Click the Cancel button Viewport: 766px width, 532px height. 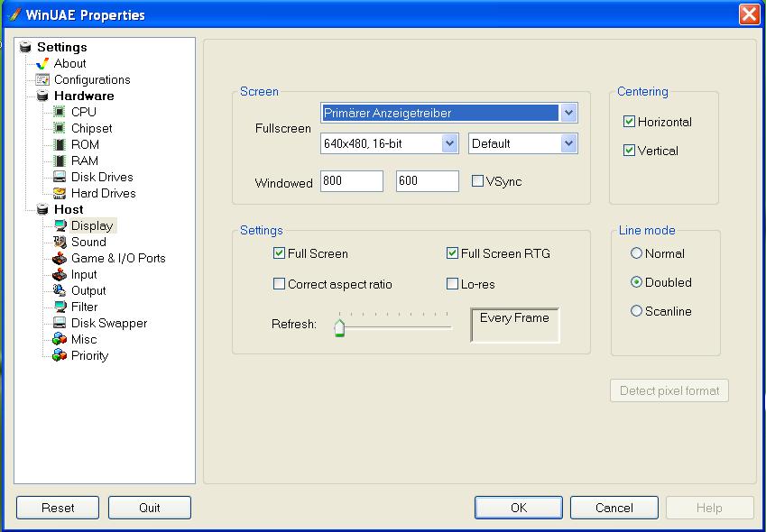click(x=614, y=508)
